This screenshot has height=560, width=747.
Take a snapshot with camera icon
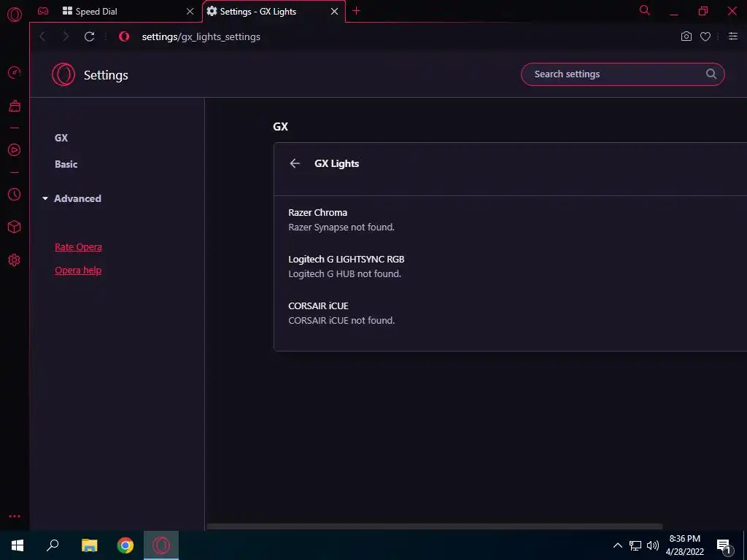(x=686, y=36)
